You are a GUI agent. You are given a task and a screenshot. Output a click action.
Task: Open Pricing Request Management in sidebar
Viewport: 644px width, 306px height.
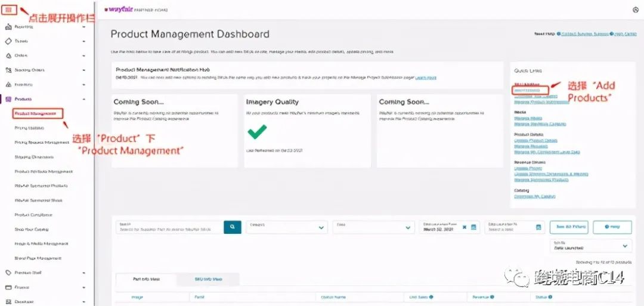tap(42, 142)
